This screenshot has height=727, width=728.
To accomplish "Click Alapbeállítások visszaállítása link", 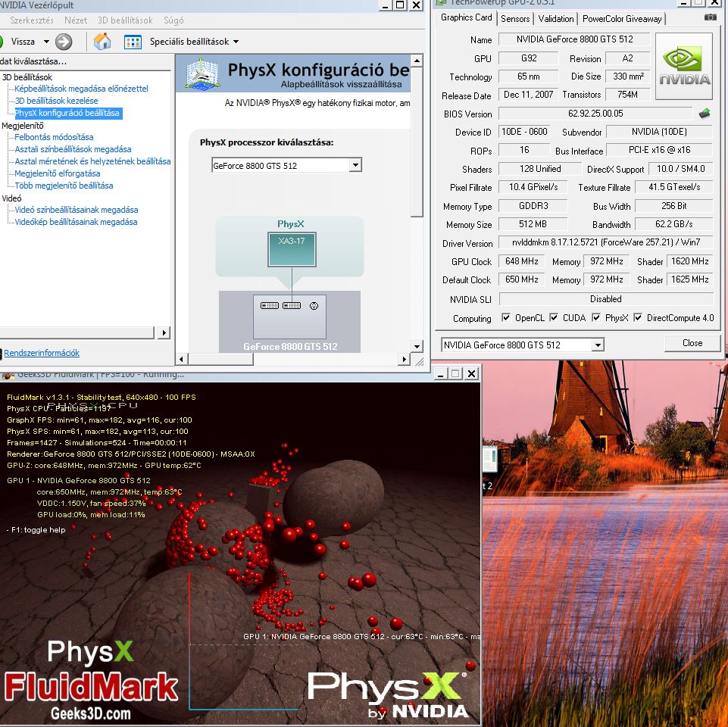I will (341, 85).
